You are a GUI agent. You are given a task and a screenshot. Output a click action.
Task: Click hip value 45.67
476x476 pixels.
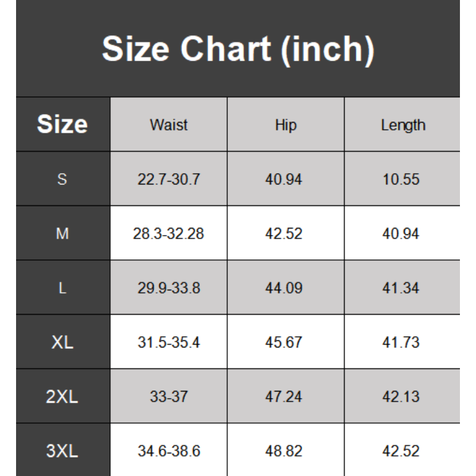(284, 342)
